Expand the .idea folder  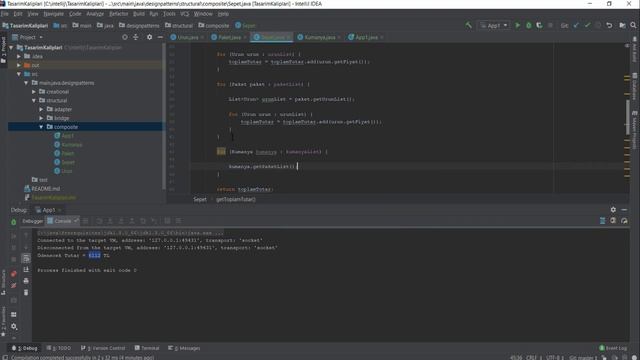click(19, 56)
